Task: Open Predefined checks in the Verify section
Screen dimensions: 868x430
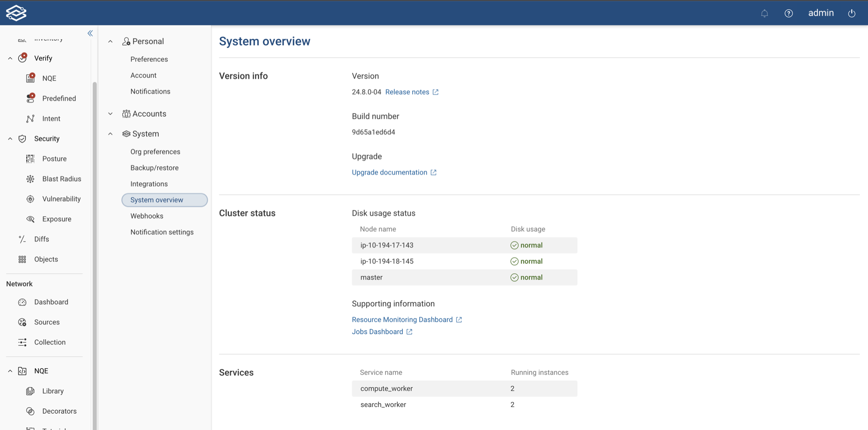Action: [x=30, y=98]
